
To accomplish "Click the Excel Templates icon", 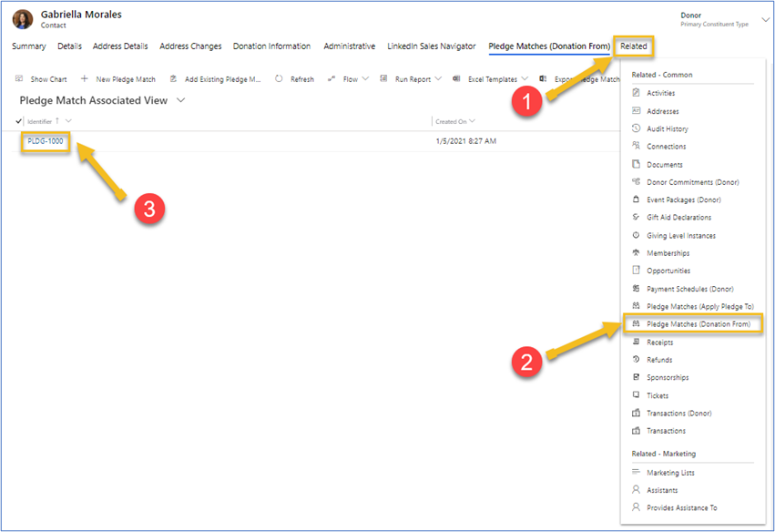I will click(x=456, y=78).
